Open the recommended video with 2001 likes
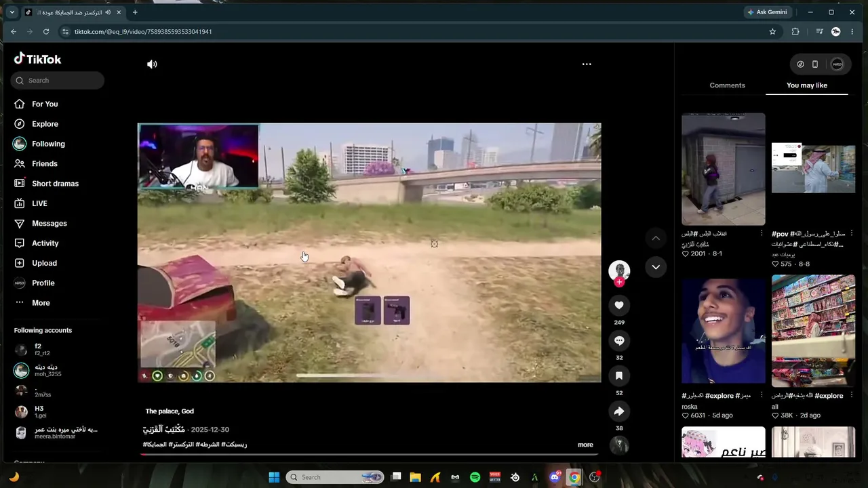The width and height of the screenshot is (868, 488). (x=724, y=169)
